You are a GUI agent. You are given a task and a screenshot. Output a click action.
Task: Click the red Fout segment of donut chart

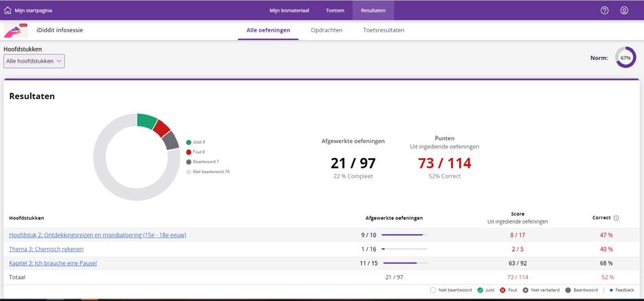click(162, 129)
